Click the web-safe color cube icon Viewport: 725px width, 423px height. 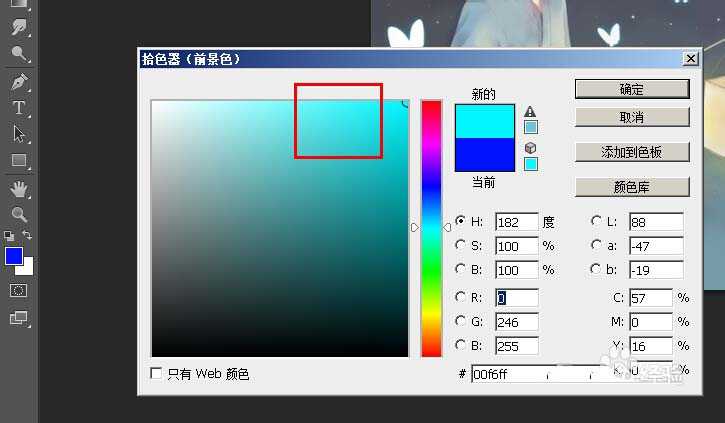pyautogui.click(x=531, y=148)
